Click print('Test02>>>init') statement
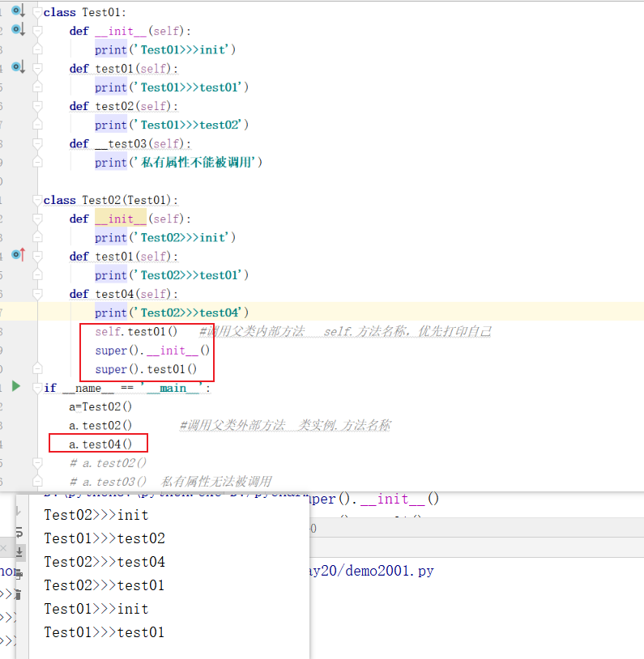The image size is (644, 659). (165, 237)
